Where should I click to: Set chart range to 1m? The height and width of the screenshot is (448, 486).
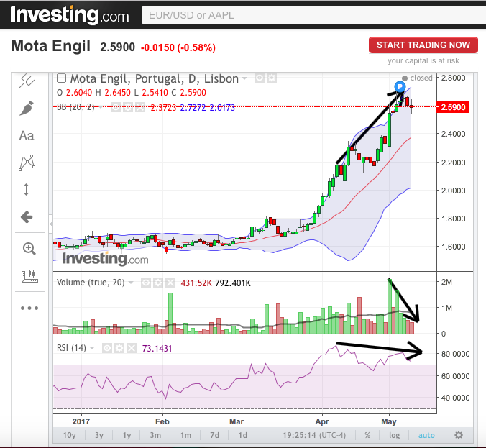[185, 435]
